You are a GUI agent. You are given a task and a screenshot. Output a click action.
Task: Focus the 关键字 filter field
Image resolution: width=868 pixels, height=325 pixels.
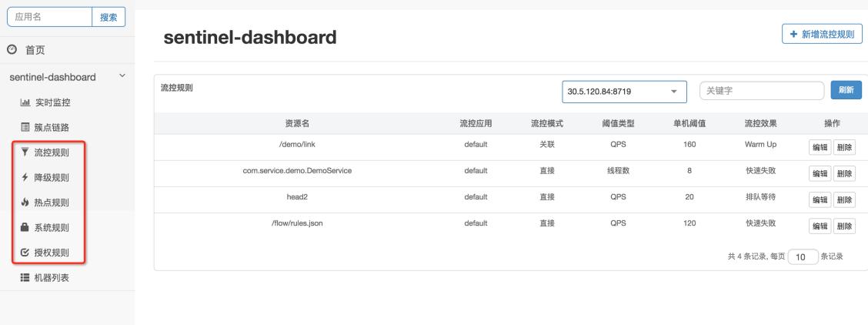coord(763,90)
